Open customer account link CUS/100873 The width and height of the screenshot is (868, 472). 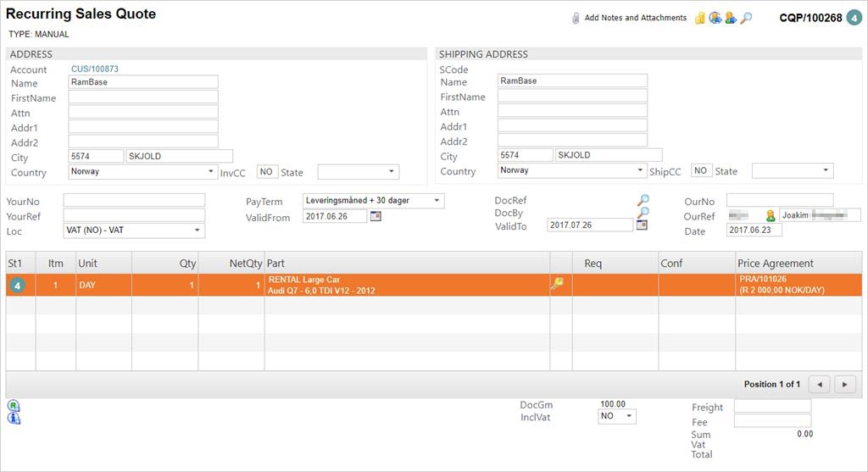tap(95, 69)
